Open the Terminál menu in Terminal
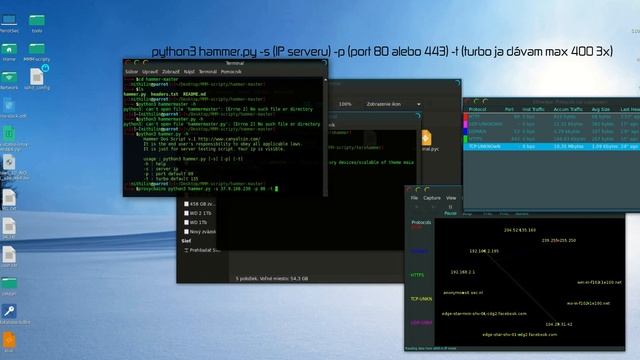The width and height of the screenshot is (640, 360). (x=208, y=72)
